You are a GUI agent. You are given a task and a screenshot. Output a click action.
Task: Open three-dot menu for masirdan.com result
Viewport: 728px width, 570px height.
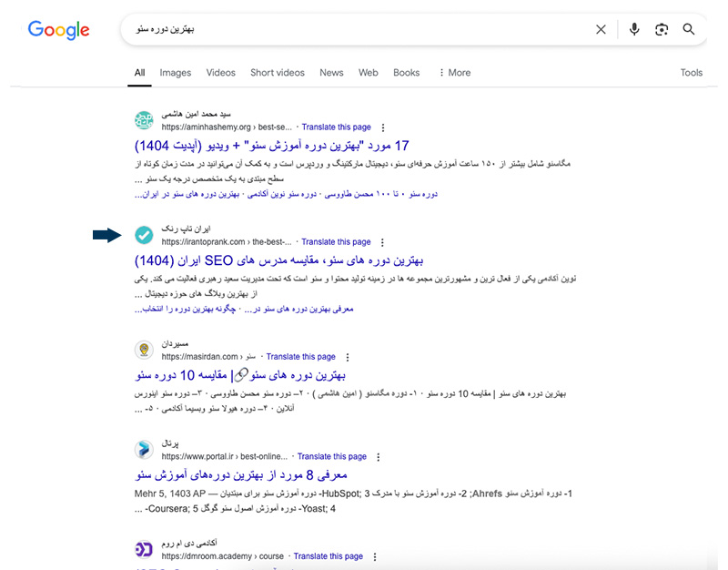point(348,357)
